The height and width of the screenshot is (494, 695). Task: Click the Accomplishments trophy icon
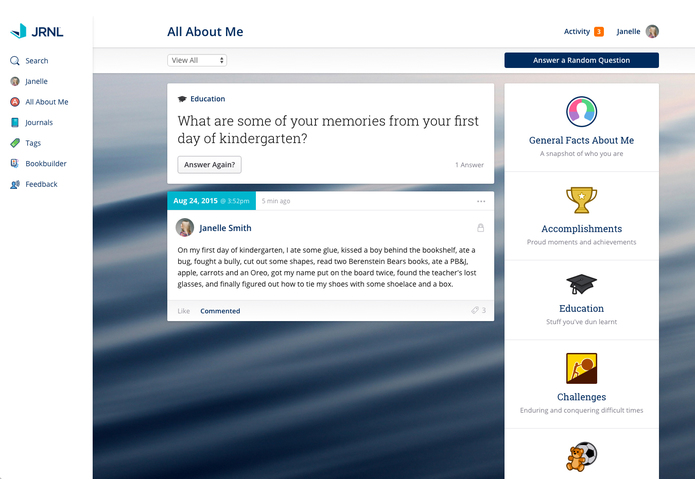582,200
